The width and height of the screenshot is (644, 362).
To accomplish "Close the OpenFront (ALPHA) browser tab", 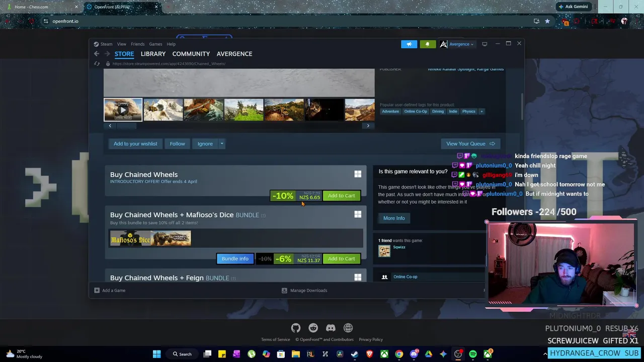I will 156,7.
